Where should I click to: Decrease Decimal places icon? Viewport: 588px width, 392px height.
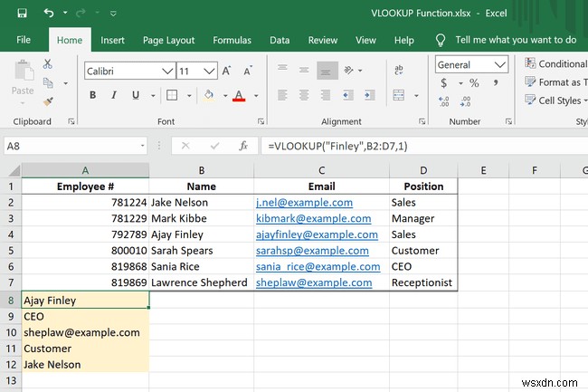pyautogui.click(x=465, y=101)
